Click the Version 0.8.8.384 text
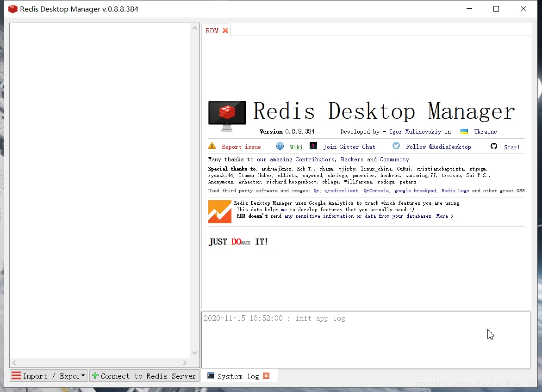542x392 pixels. 287,132
